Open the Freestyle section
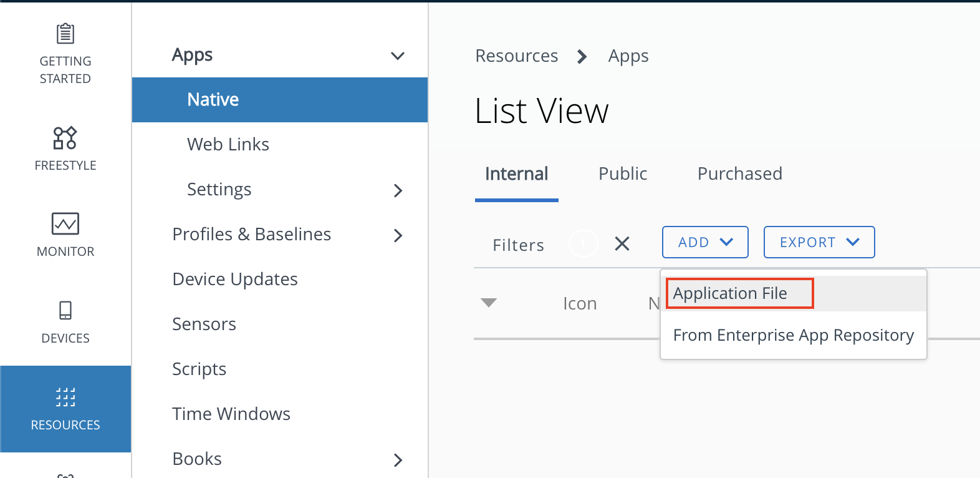Viewport: 980px width, 478px height. click(65, 149)
